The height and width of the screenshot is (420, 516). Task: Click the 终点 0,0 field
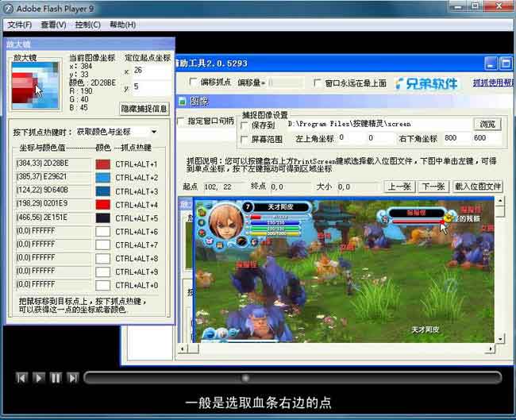click(x=291, y=187)
